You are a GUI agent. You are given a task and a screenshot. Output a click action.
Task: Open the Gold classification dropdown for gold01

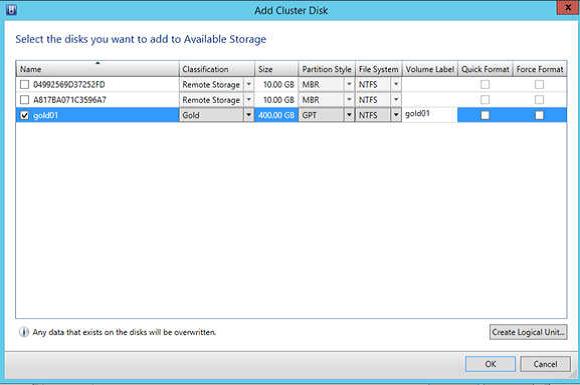point(249,115)
